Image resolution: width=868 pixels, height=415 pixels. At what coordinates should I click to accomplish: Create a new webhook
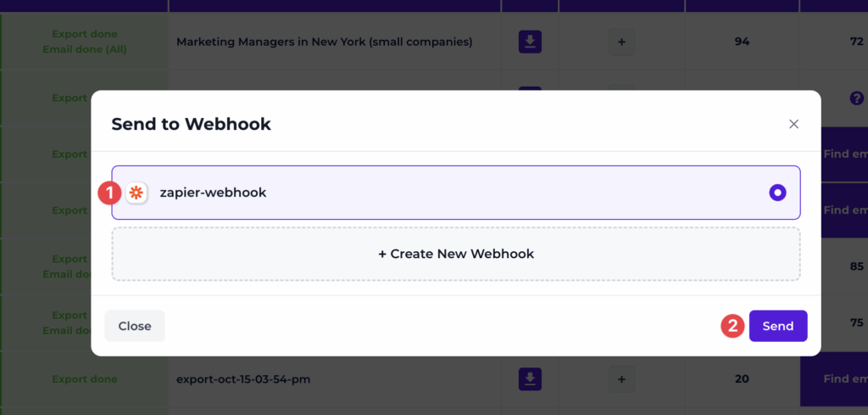pos(456,254)
